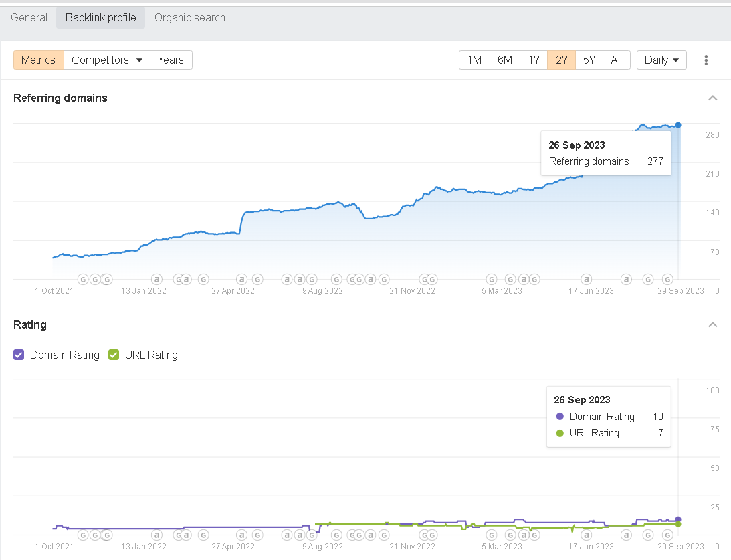The height and width of the screenshot is (560, 731).
Task: Click rightmost G marker on Rating chart
Action: (x=667, y=535)
